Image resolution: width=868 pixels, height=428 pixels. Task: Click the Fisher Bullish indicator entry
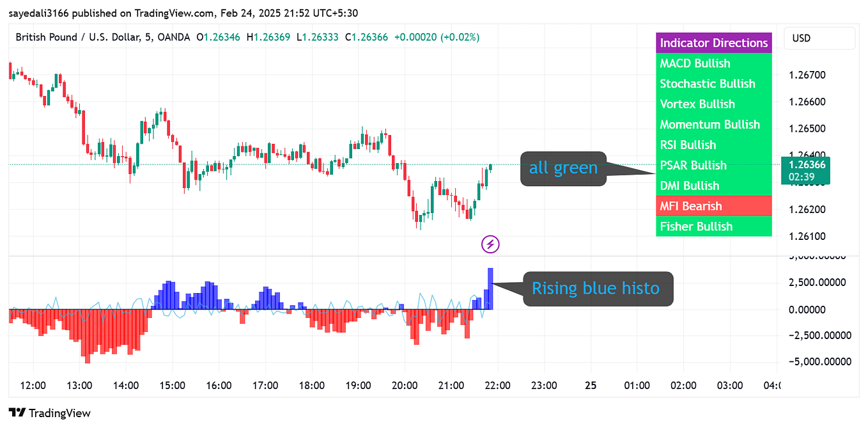click(714, 226)
